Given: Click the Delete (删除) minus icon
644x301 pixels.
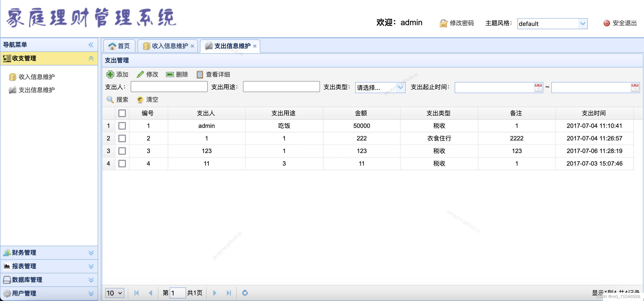Looking at the screenshot, I should [x=170, y=74].
